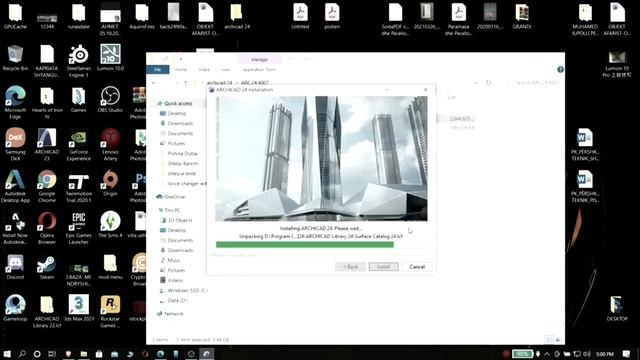Screen dimensions: 640x360
Task: Select the 3ds Max 2021 desktop icon
Action: pos(78,309)
